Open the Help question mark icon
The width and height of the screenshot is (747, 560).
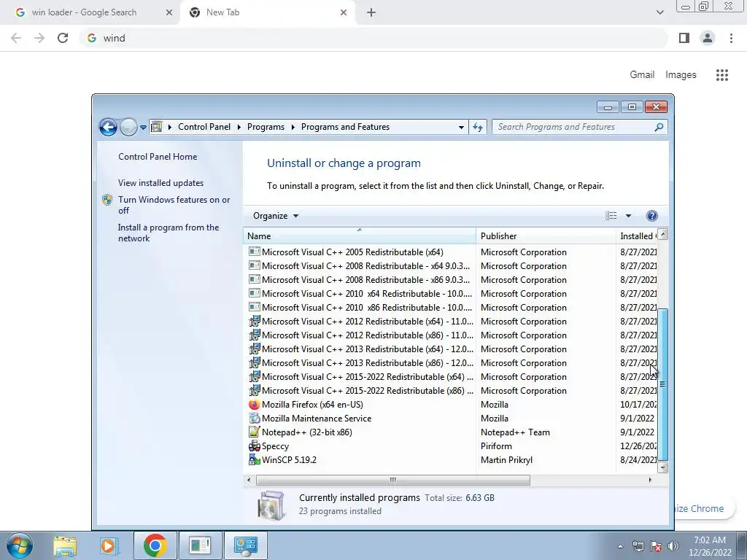(x=651, y=216)
